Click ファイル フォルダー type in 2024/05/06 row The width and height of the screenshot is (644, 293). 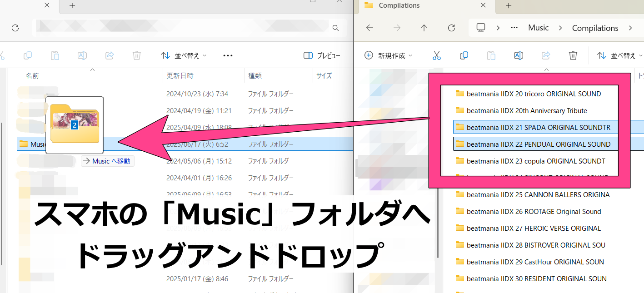270,161
